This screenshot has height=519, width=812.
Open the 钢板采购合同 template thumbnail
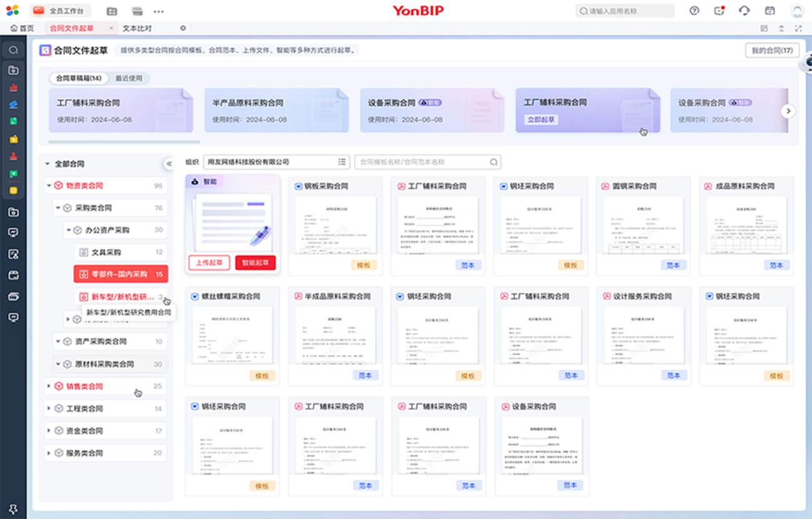click(x=335, y=225)
